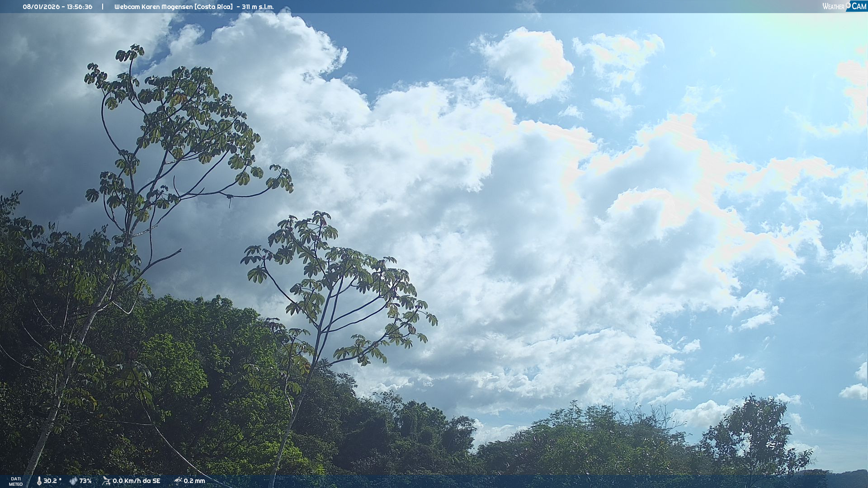Click the 0.0 Km/h da SE wind reading
The height and width of the screenshot is (488, 868).
pos(137,481)
